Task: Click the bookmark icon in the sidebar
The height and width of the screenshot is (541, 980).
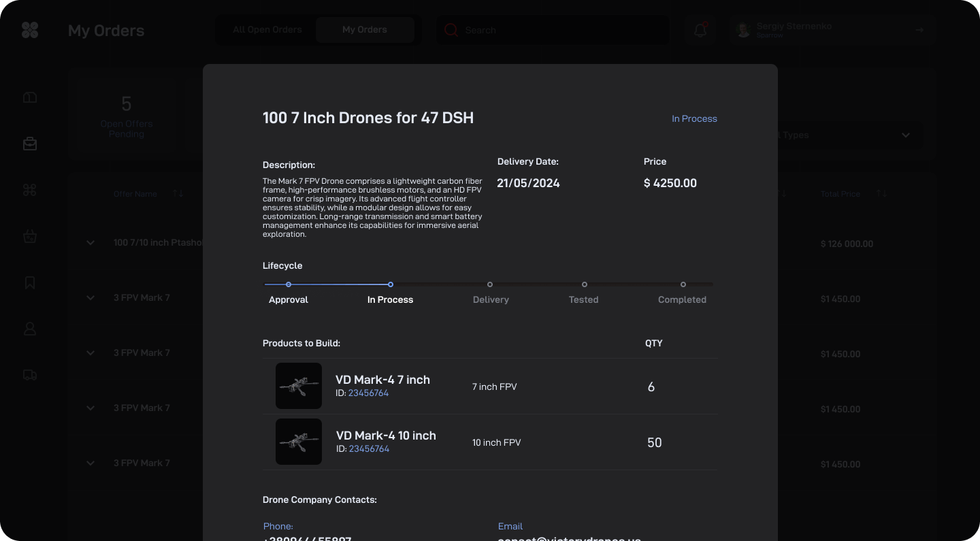Action: (30, 282)
